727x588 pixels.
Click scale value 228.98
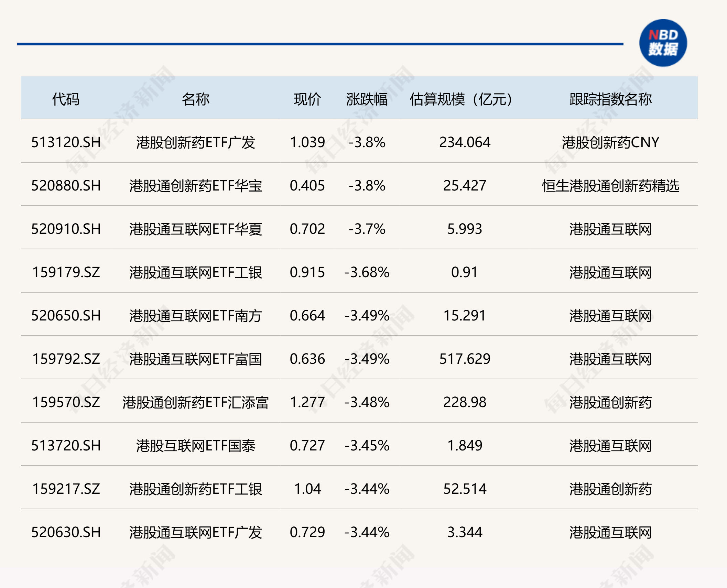click(465, 402)
